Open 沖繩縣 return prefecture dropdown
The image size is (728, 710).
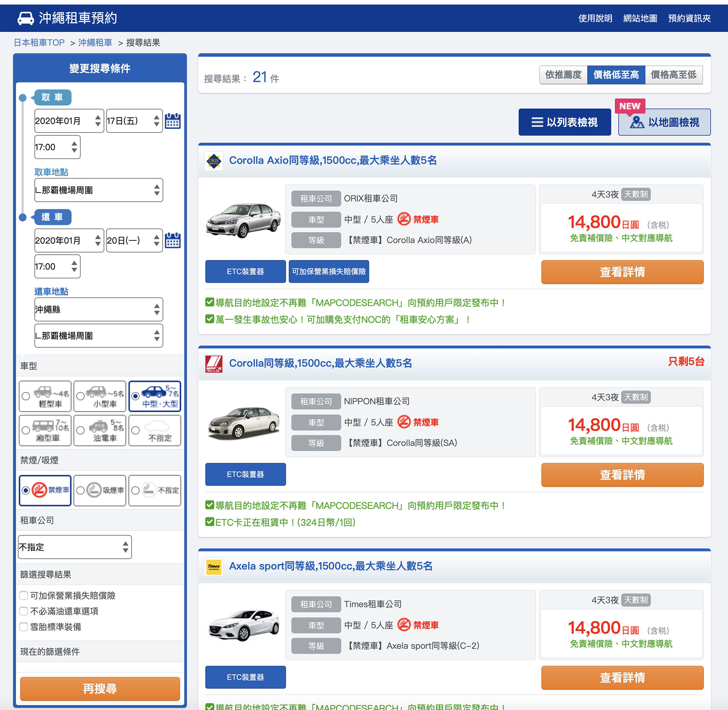tap(99, 309)
